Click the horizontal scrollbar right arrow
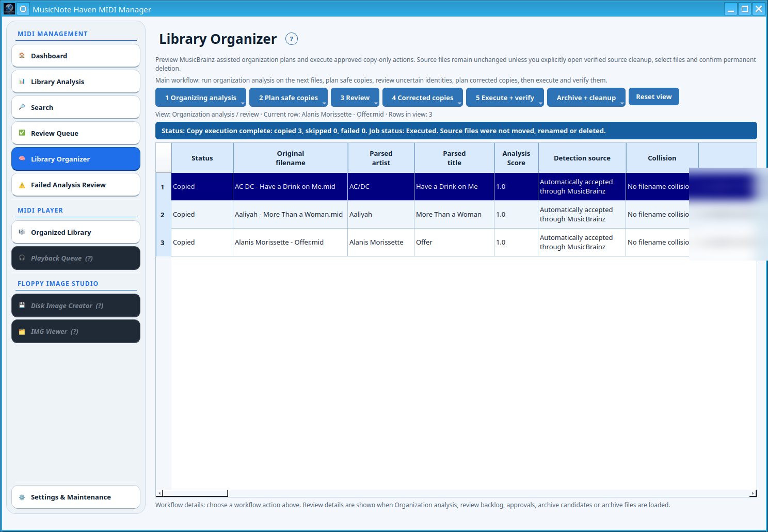The height and width of the screenshot is (532, 768). pyautogui.click(x=753, y=493)
